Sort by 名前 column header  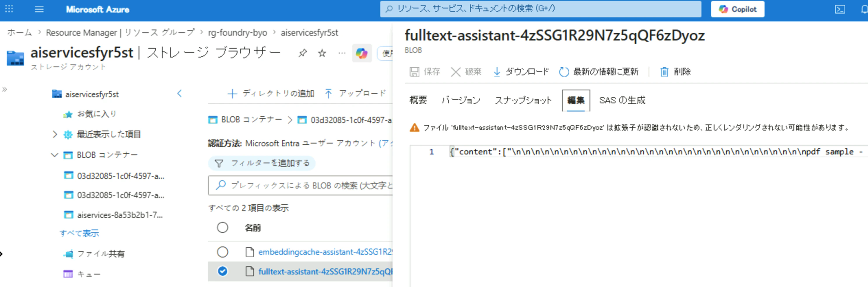point(253,228)
